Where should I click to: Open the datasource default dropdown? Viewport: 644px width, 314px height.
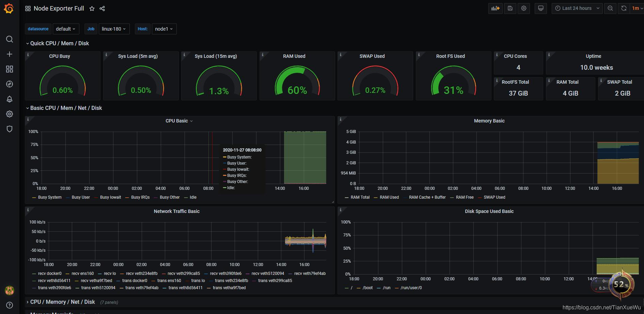[65, 29]
